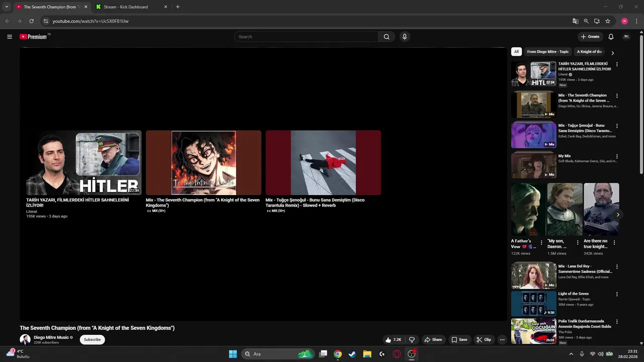The width and height of the screenshot is (644, 362).
Task: Open new browser tab with plus
Action: (178, 7)
